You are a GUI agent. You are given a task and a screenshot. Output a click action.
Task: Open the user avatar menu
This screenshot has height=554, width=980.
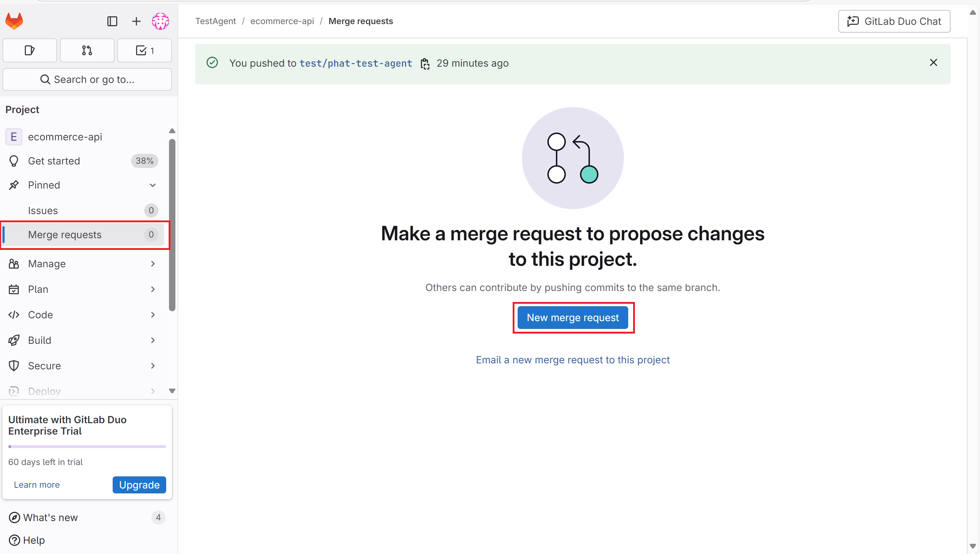point(160,21)
